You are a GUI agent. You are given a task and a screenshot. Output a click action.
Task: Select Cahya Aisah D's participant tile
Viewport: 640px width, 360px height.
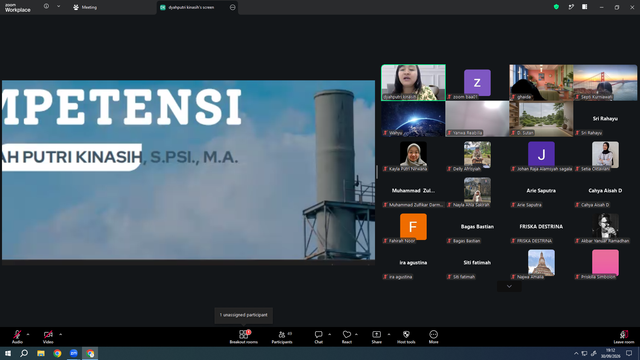[605, 191]
